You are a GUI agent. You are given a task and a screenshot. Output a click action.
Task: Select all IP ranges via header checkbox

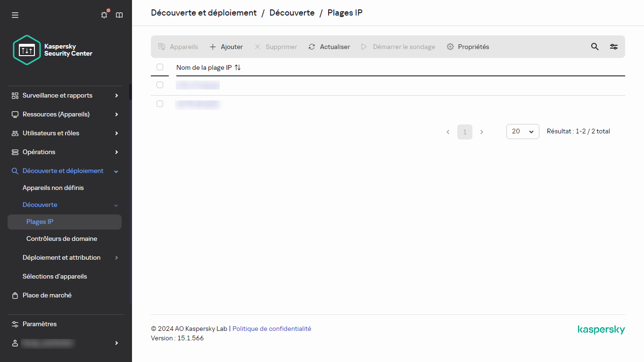click(x=160, y=67)
